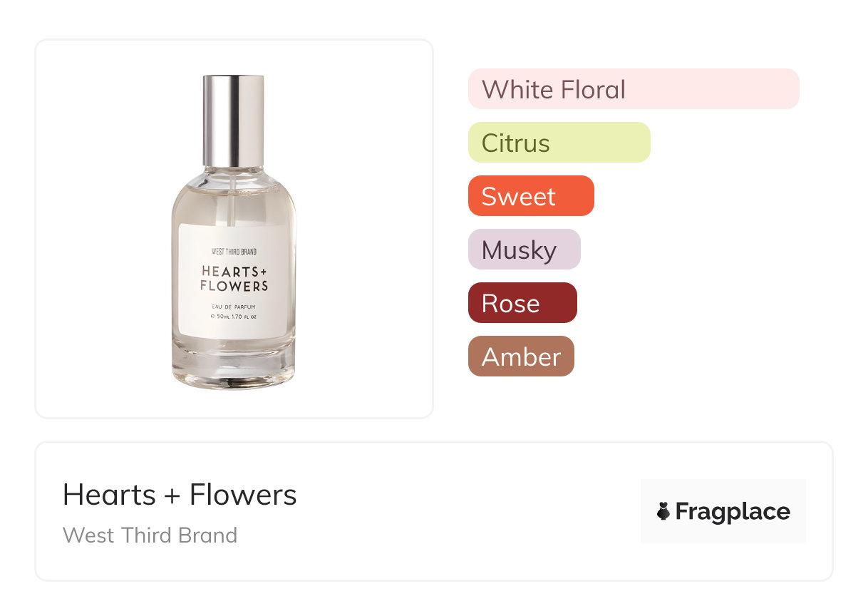Click the HEARTS+ FLOWERS text on bottle label
The width and height of the screenshot is (868, 616).
pyautogui.click(x=234, y=279)
